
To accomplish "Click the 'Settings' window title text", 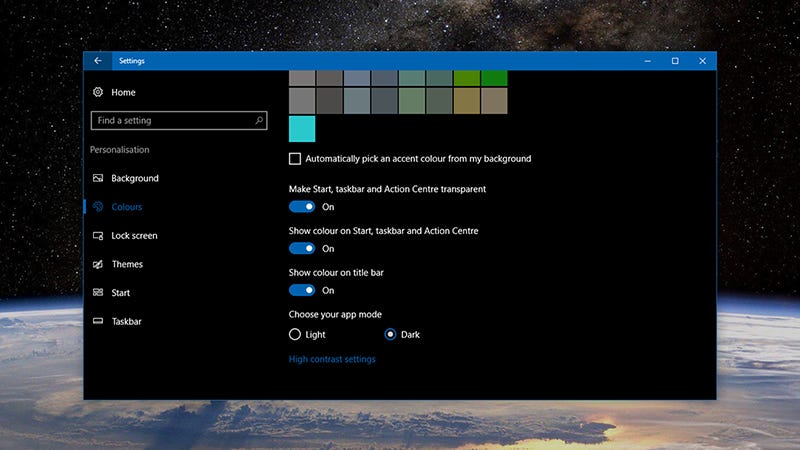I will (132, 61).
